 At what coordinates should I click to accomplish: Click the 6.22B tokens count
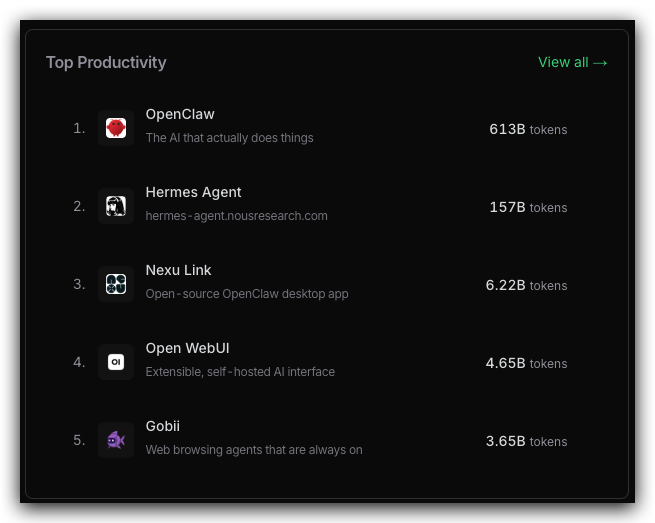point(526,285)
